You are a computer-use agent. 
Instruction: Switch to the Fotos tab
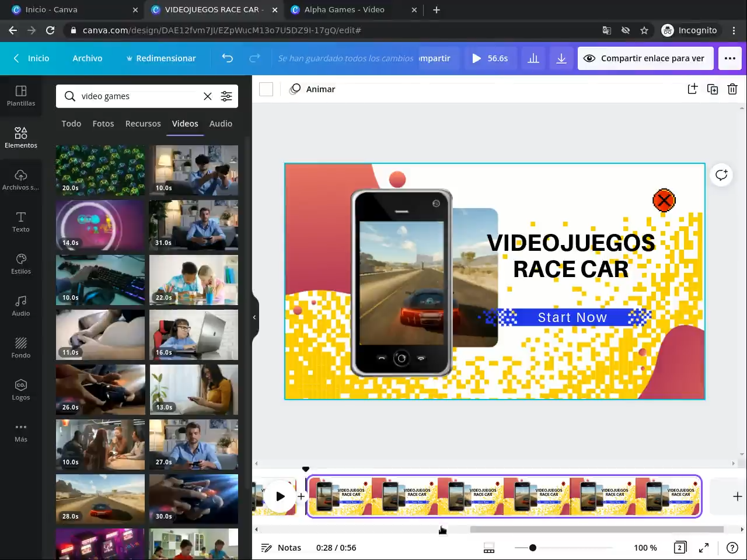coord(103,124)
